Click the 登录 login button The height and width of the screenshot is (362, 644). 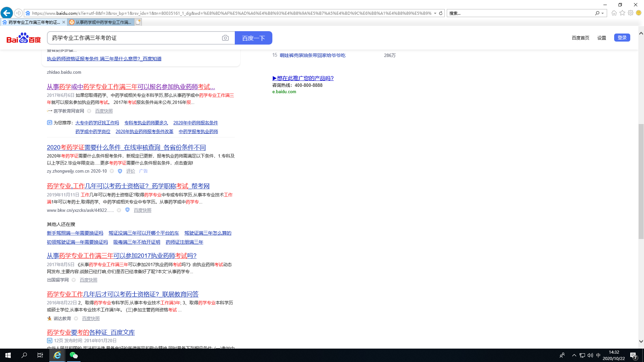[622, 38]
